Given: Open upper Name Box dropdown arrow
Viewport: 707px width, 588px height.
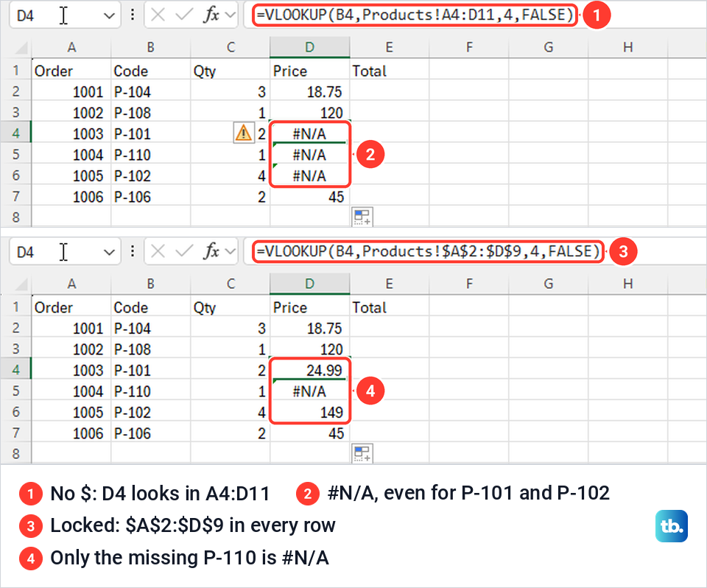Looking at the screenshot, I should coord(109,16).
